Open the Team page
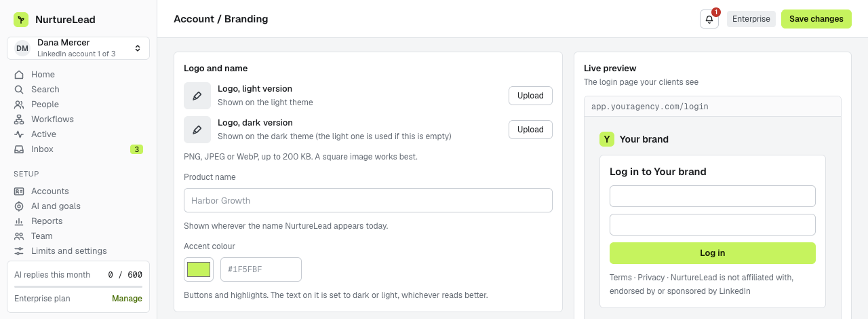The image size is (868, 319). 78,236
